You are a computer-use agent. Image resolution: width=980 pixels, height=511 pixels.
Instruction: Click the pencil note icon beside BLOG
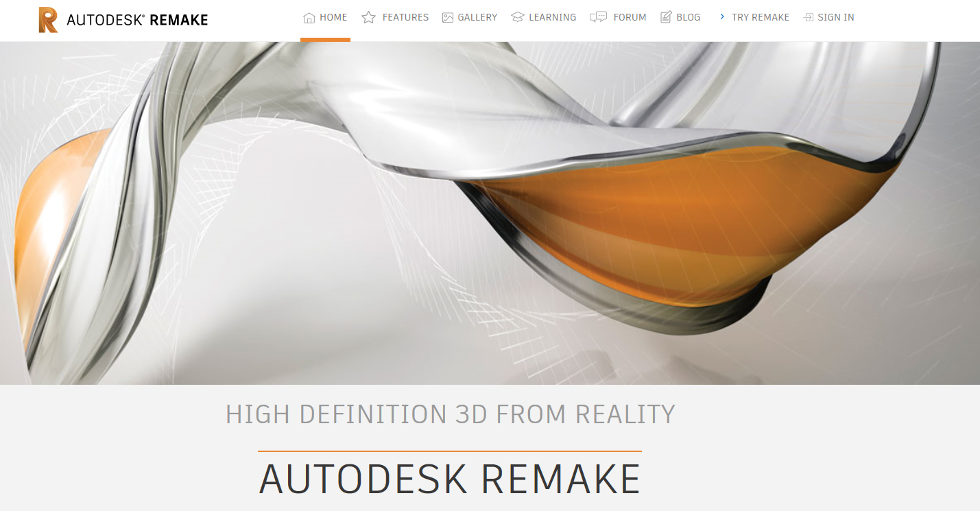(666, 17)
